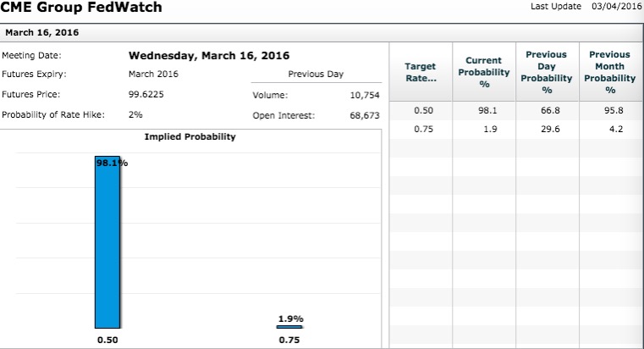
Task: Click the Previous Month Probability % header
Action: [x=609, y=72]
